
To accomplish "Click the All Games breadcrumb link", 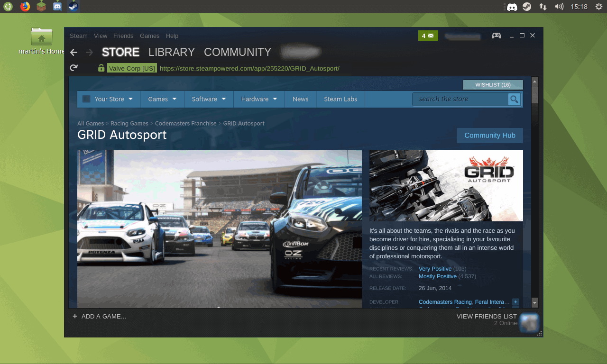I will pos(91,123).
